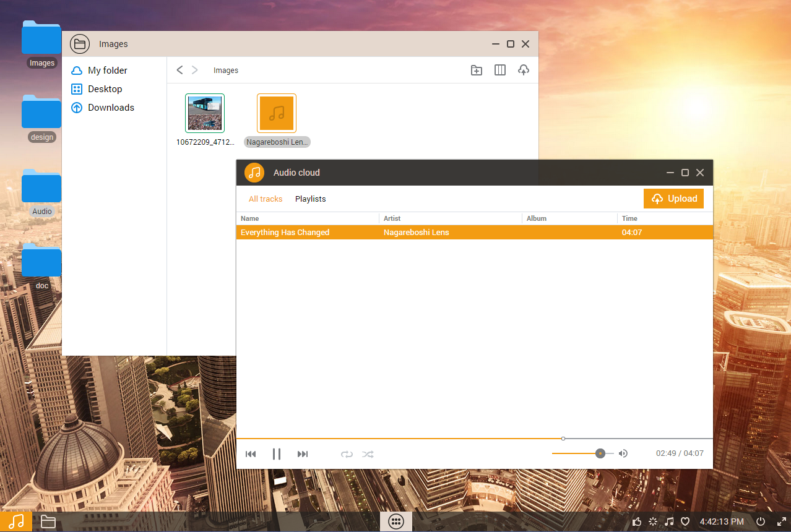Minimize the Images window
The width and height of the screenshot is (791, 532).
click(496, 44)
